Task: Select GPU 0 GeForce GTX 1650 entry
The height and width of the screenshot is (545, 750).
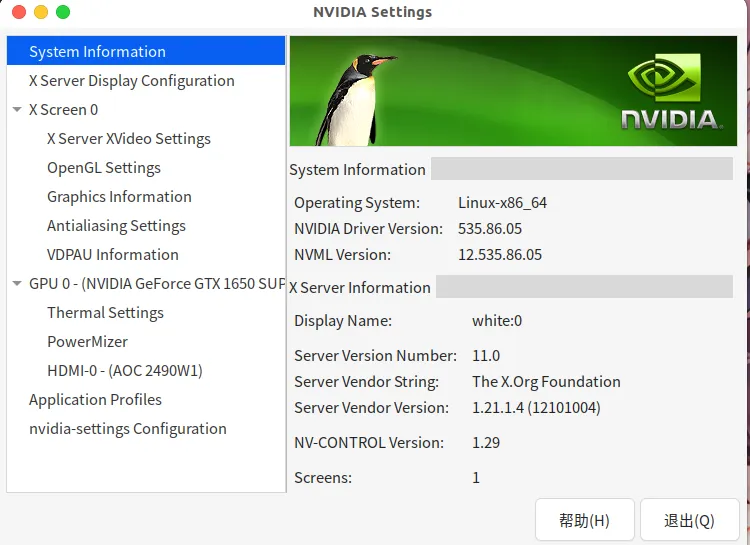Action: coord(156,284)
